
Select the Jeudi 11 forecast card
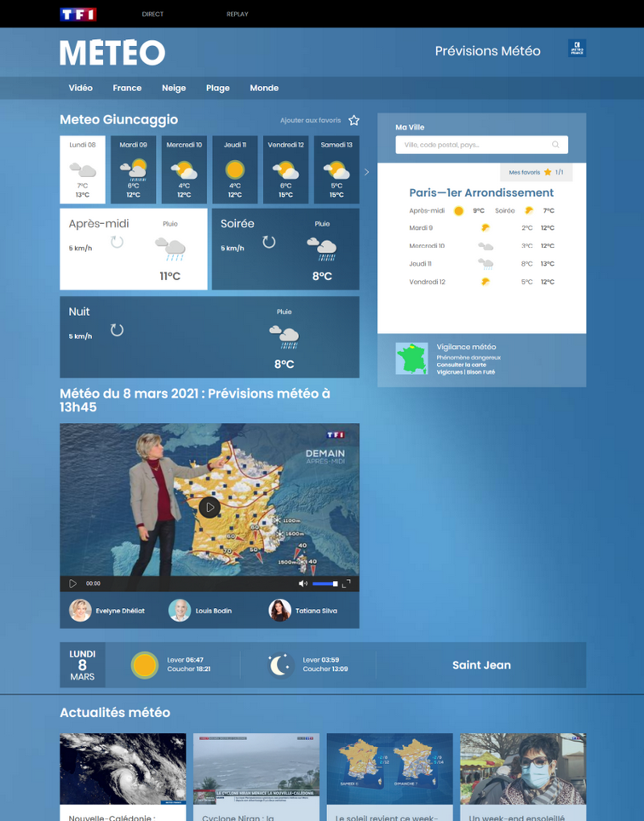coord(234,169)
